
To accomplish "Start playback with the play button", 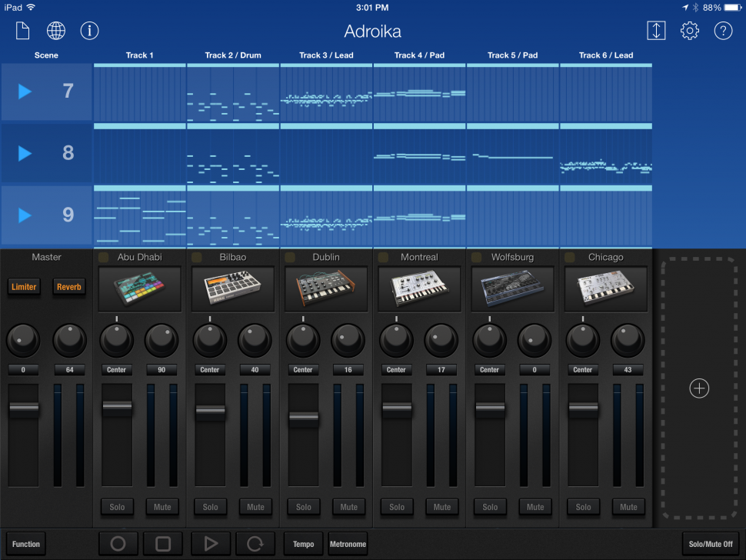I will coord(211,544).
